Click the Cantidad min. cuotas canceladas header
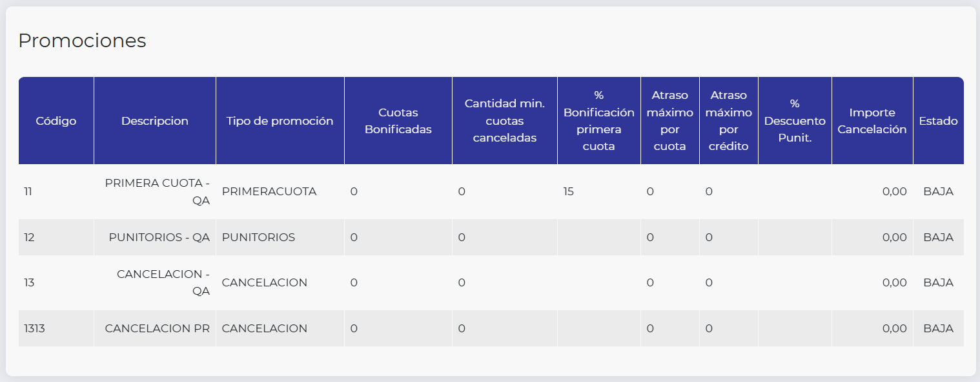The image size is (980, 382). pyautogui.click(x=504, y=121)
